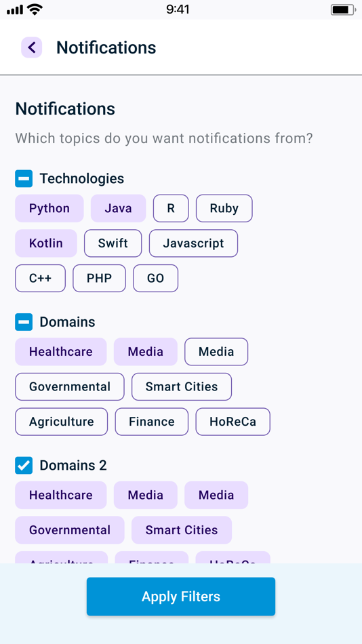
Task: Select the Ruby technology chip
Action: (224, 208)
